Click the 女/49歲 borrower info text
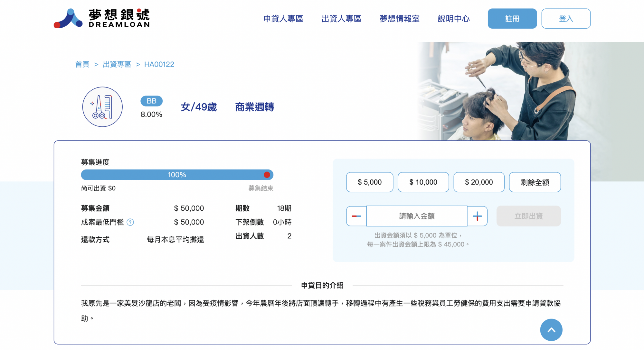The image size is (644, 350). click(x=199, y=107)
